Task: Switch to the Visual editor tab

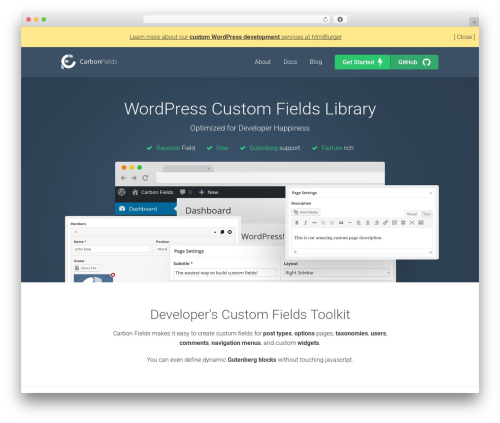Action: [x=412, y=214]
